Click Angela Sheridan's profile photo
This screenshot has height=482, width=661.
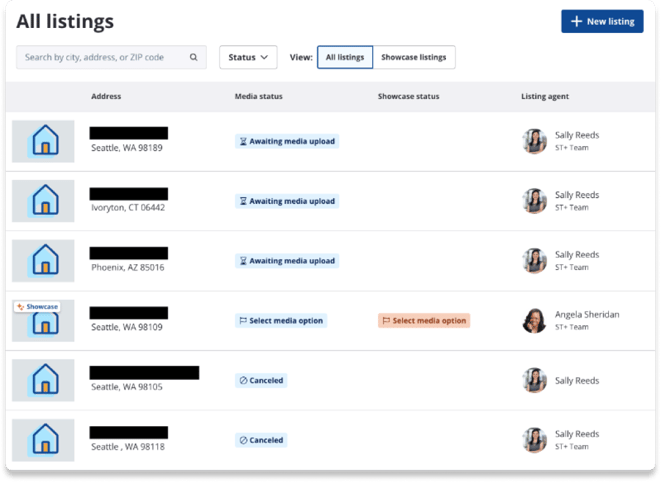pos(534,320)
